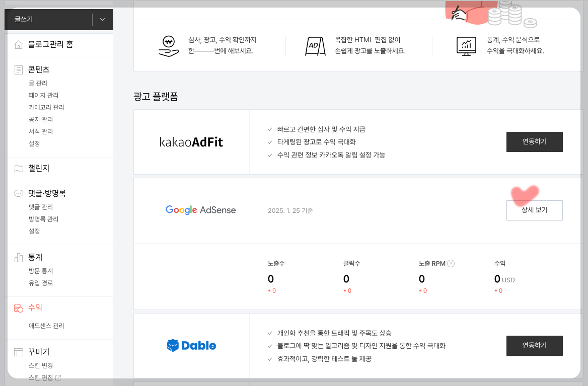
Task: Open the 노출 RPM help question mark
Action: (x=451, y=263)
